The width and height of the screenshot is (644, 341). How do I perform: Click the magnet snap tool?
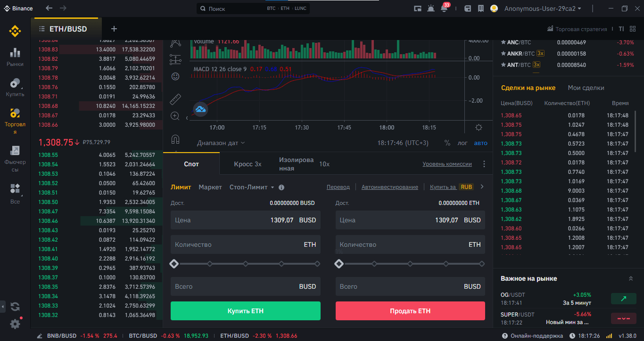175,139
